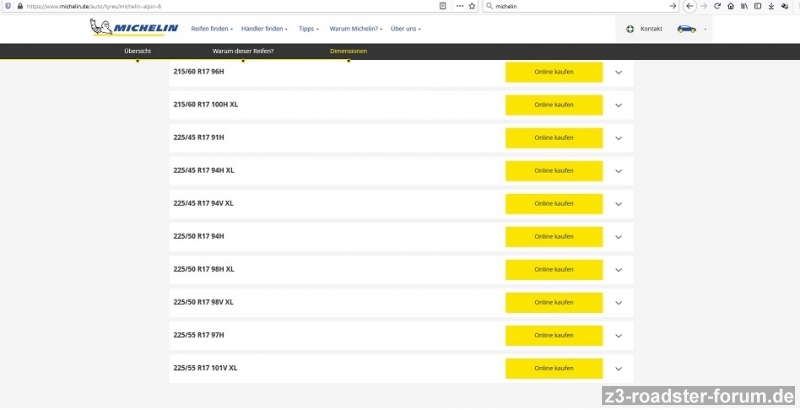
Task: Switch to the Übersicht tab
Action: point(137,51)
